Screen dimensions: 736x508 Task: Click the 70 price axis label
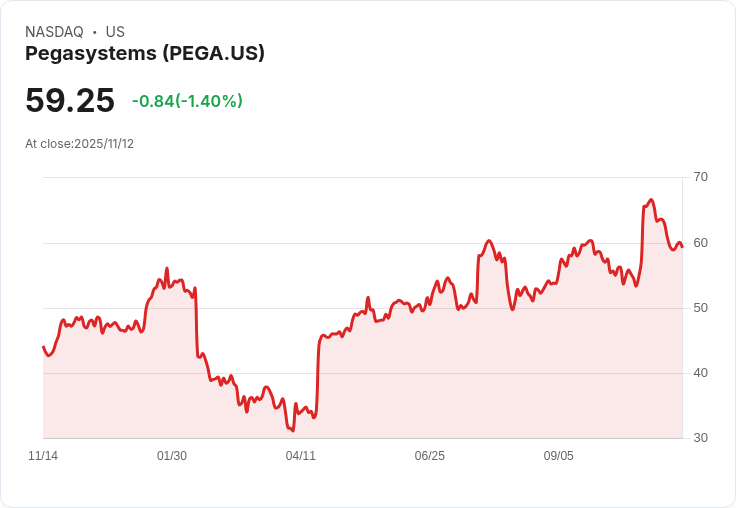700,177
